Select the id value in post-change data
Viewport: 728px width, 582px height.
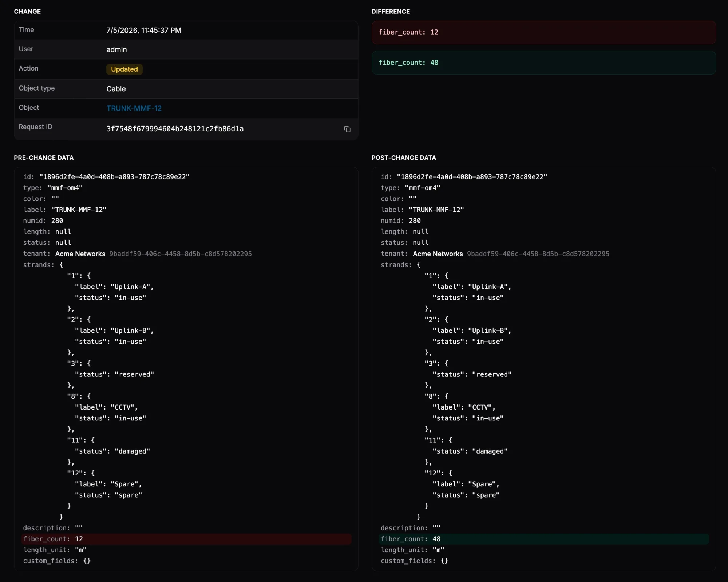coord(472,177)
